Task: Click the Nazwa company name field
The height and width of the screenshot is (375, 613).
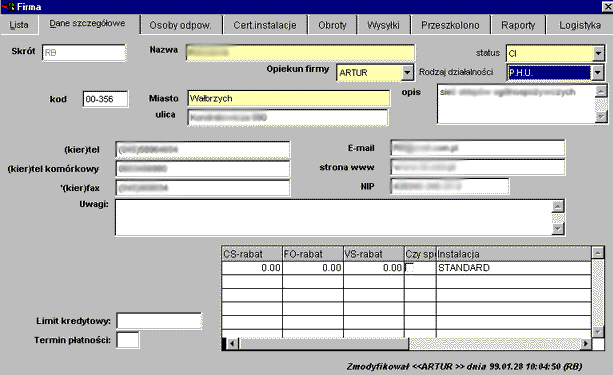Action: [300, 53]
